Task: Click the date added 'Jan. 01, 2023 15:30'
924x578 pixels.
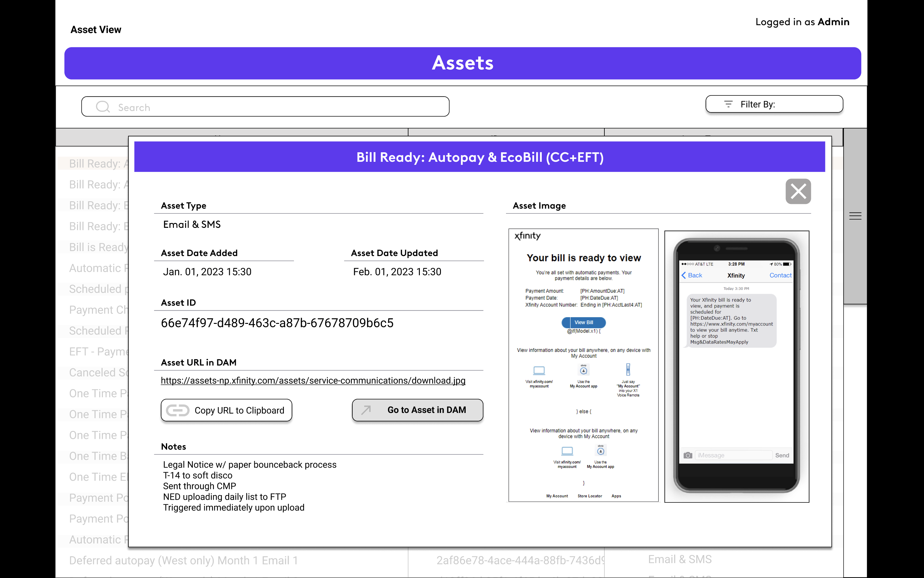Action: [207, 272]
